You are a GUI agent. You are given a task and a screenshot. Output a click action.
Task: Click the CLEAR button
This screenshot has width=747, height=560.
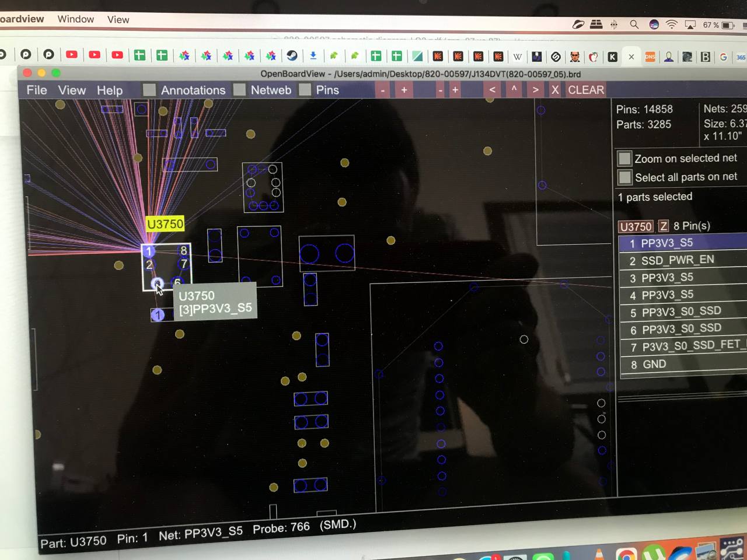586,90
